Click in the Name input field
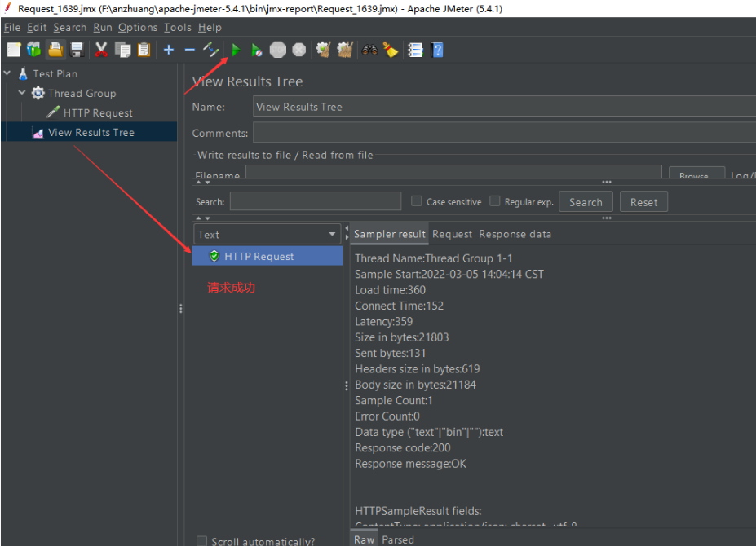The image size is (756, 546). pyautogui.click(x=504, y=107)
